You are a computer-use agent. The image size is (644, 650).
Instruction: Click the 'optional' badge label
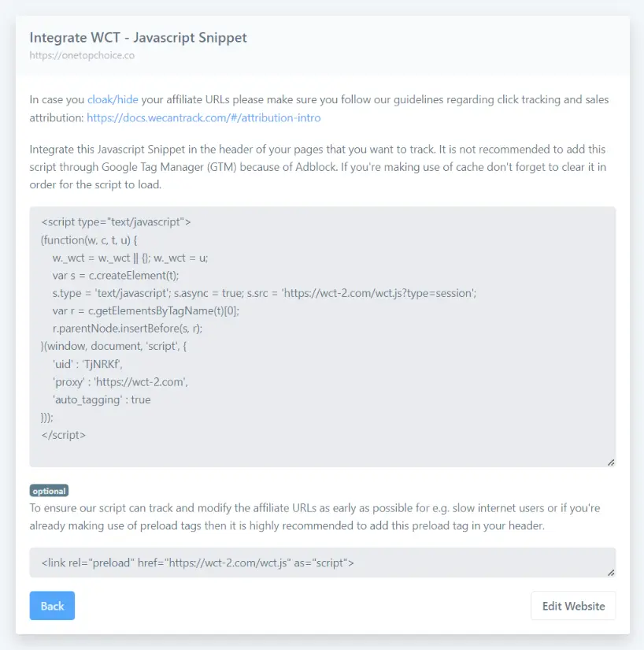pyautogui.click(x=49, y=491)
